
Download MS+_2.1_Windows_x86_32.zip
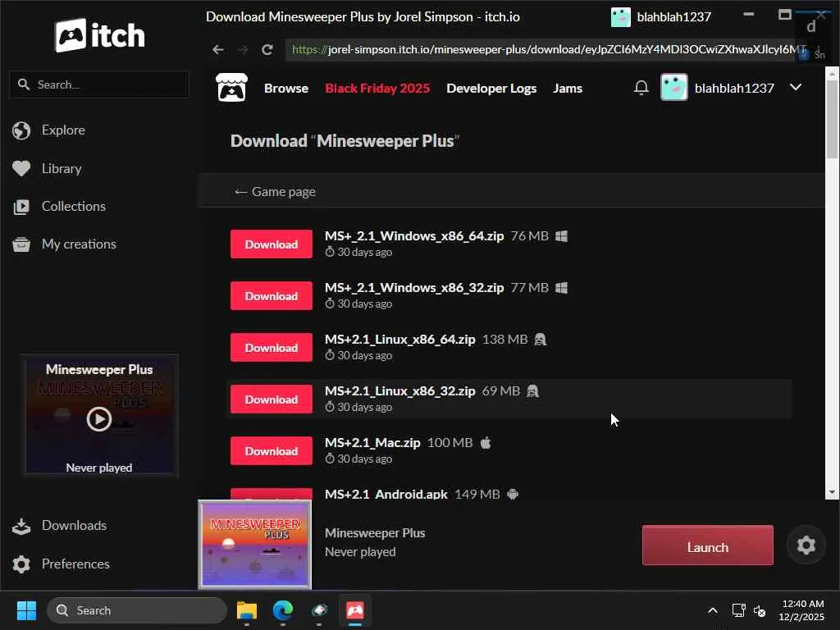tap(271, 295)
